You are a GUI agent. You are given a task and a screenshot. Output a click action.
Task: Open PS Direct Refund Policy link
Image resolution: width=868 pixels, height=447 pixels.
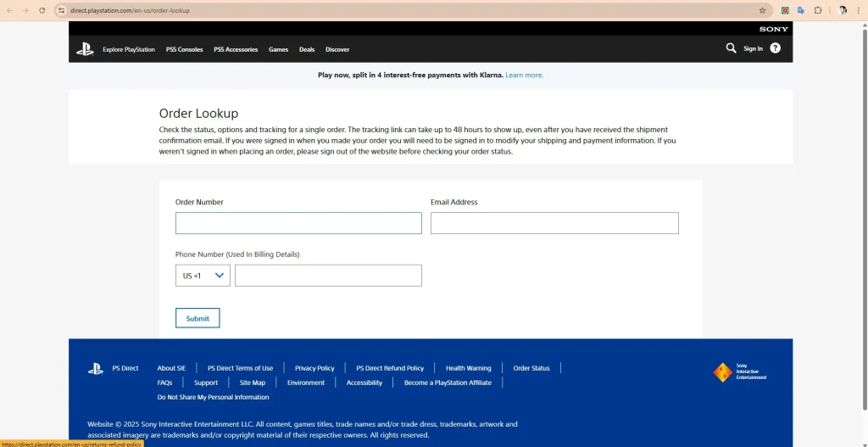coord(390,368)
